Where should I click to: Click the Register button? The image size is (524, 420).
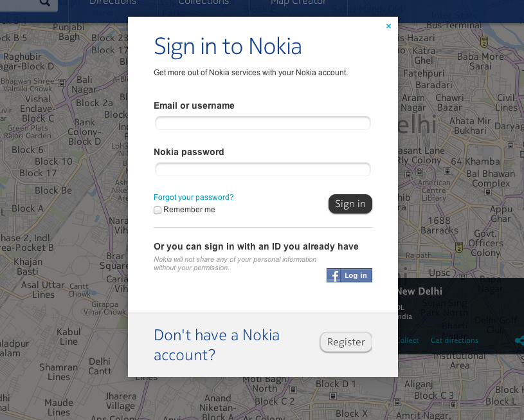click(346, 342)
